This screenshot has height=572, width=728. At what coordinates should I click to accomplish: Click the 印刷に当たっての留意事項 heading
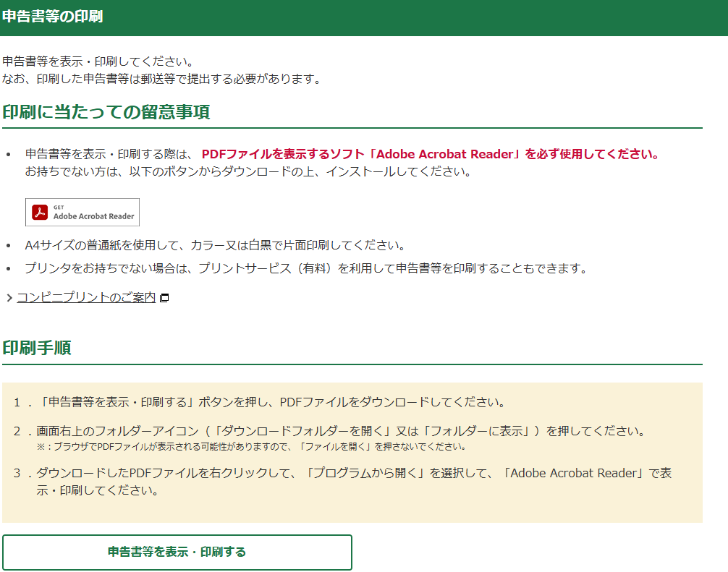[x=106, y=113]
